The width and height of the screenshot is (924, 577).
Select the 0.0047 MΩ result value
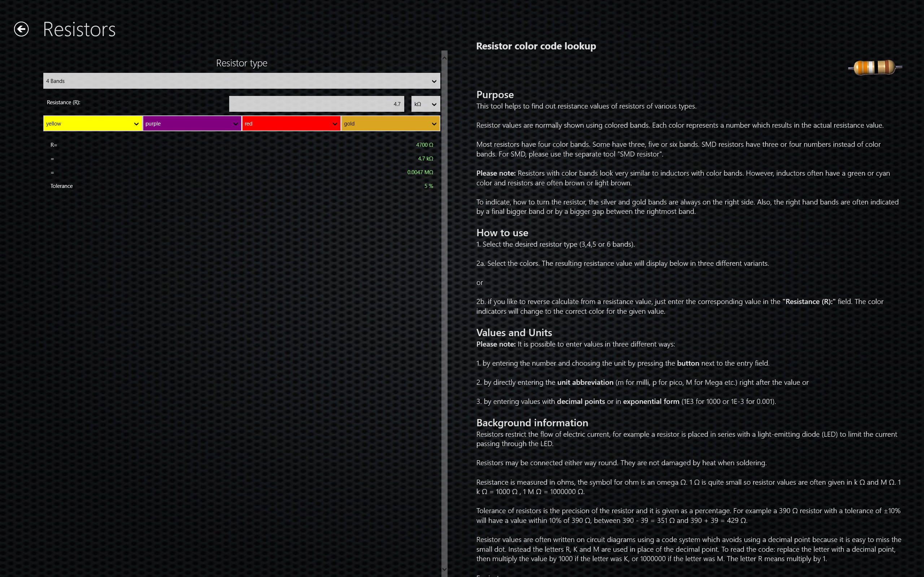[420, 172]
